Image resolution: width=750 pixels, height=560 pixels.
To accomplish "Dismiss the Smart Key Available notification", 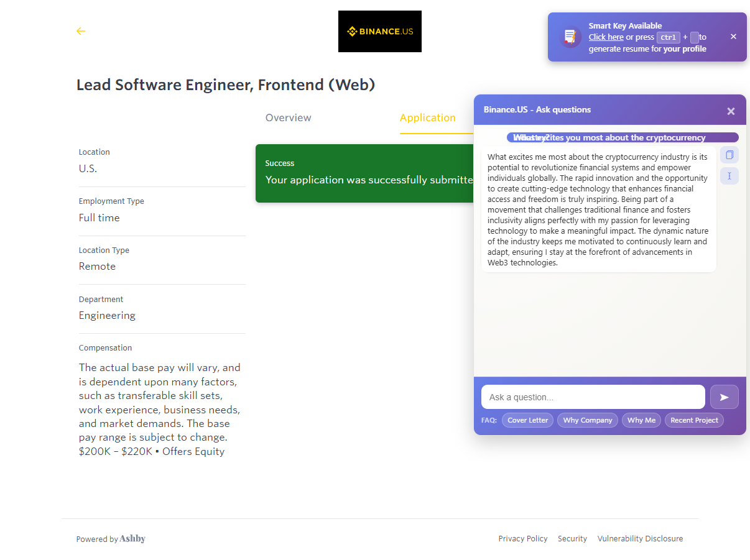I will tap(733, 37).
